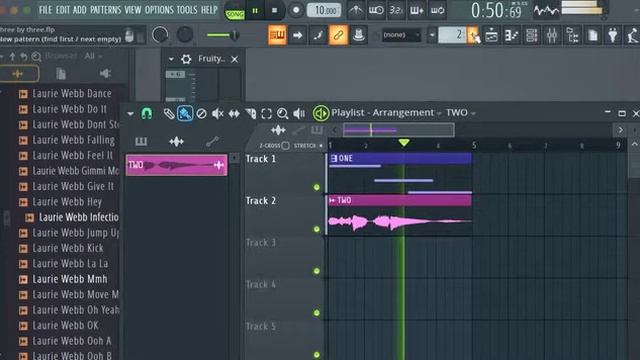Screen dimensions: 640x360
Task: Mute Track 1 with its green LED
Action: pyautogui.click(x=316, y=187)
